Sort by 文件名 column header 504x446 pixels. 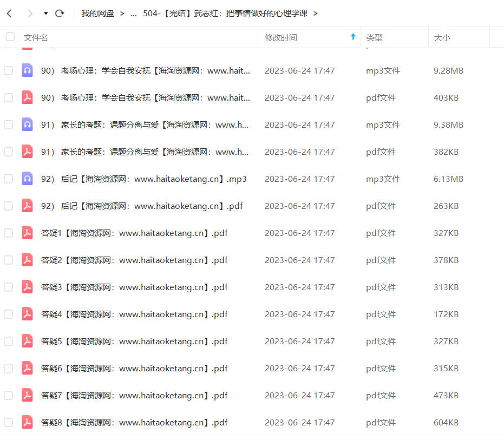point(36,37)
